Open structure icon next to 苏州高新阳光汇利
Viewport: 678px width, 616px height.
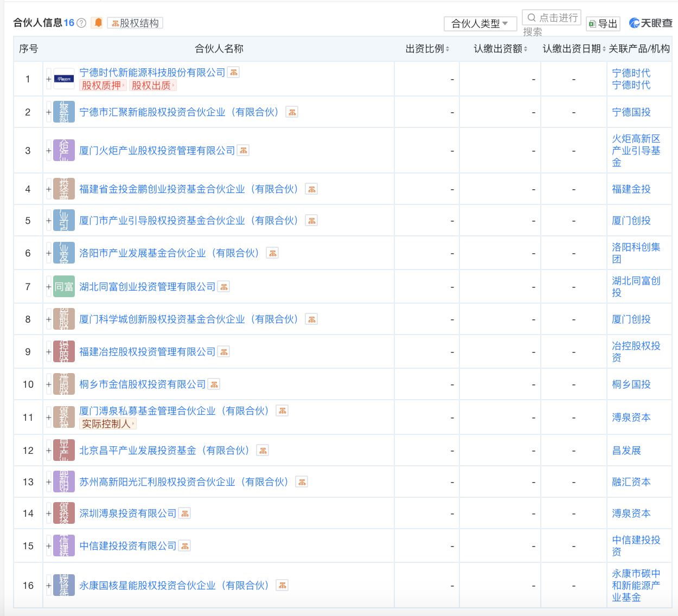(302, 482)
